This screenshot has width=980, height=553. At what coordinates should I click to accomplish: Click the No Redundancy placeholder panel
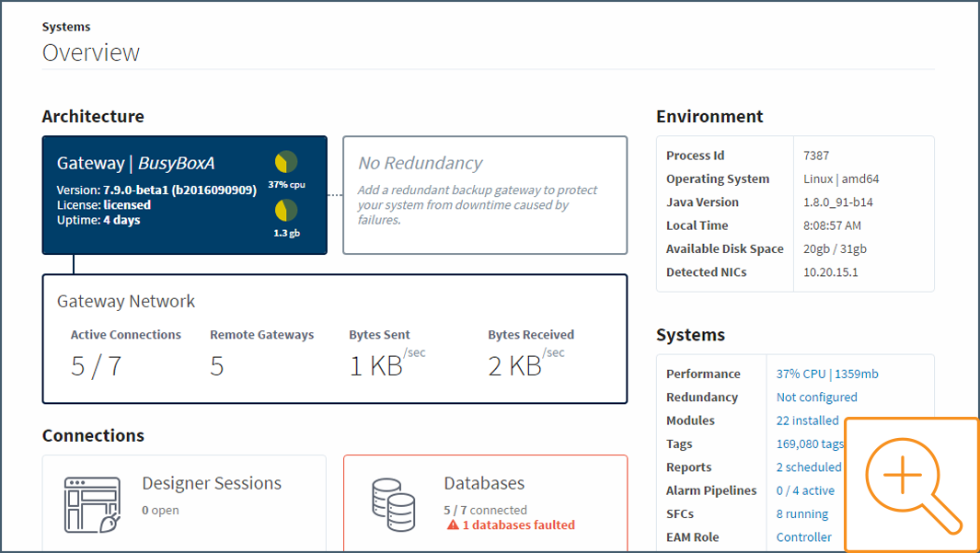[x=485, y=194]
